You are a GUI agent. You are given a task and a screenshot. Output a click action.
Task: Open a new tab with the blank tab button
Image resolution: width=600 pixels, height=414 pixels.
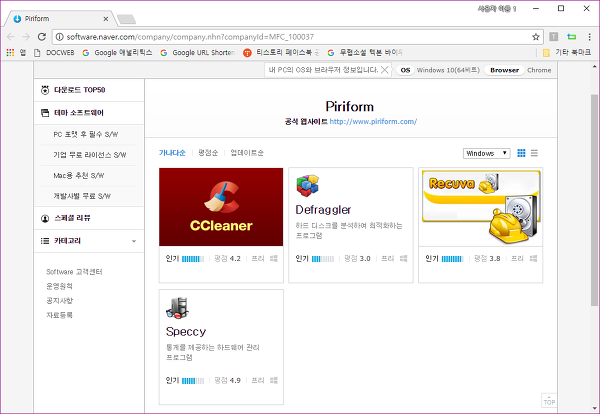(126, 19)
